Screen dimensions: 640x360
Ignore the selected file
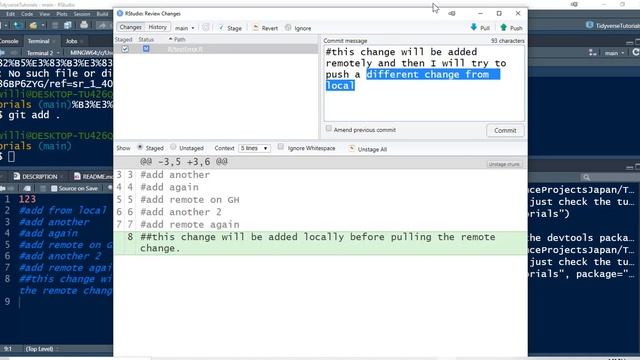[298, 28]
